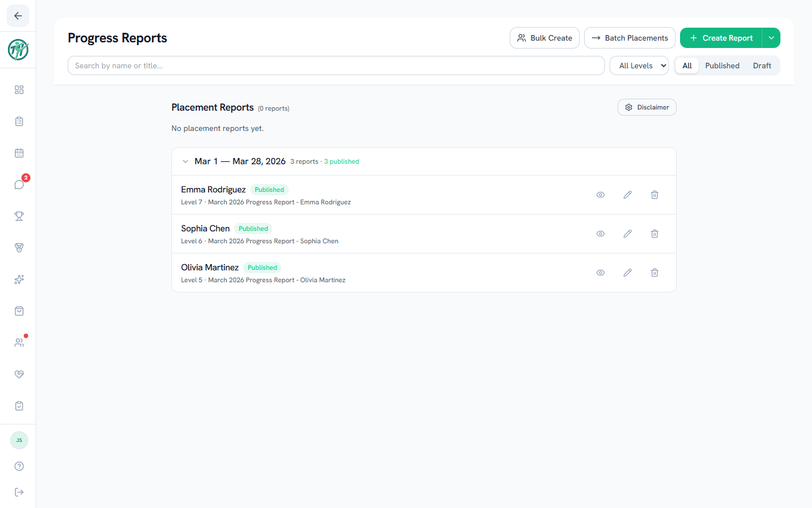812x508 pixels.
Task: Click Olivia Martinez name
Action: point(210,268)
